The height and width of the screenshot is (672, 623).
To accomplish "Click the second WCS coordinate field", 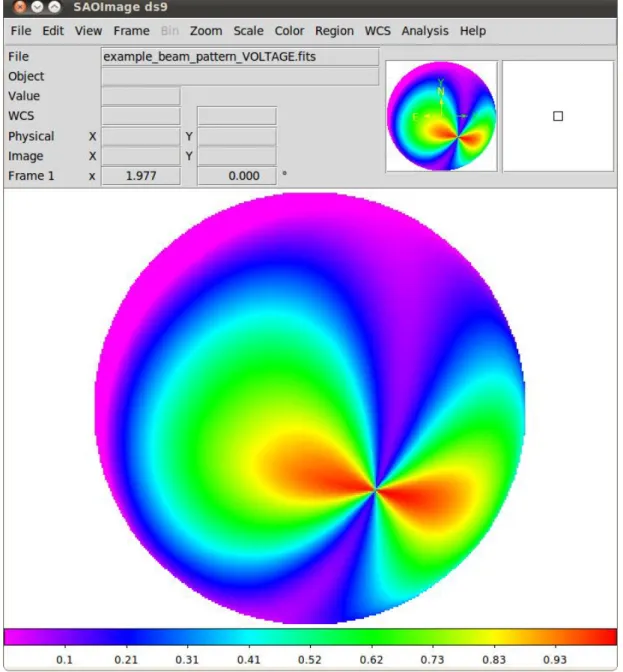I will (237, 116).
